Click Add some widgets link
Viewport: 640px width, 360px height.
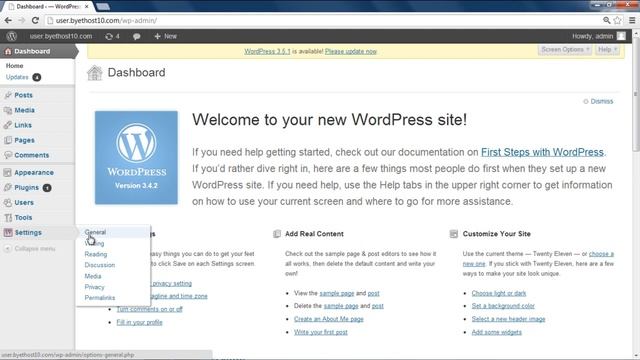[x=496, y=332]
